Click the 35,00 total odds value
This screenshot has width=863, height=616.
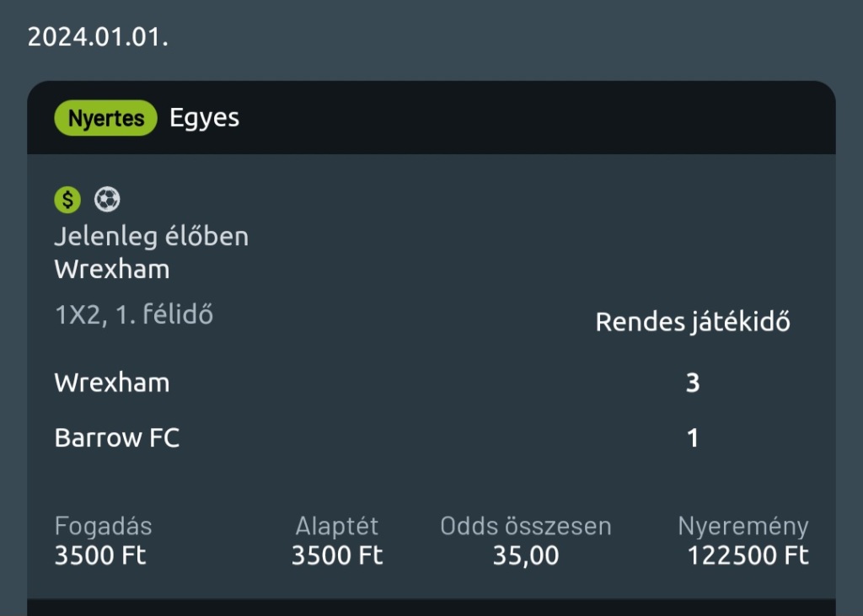point(526,556)
